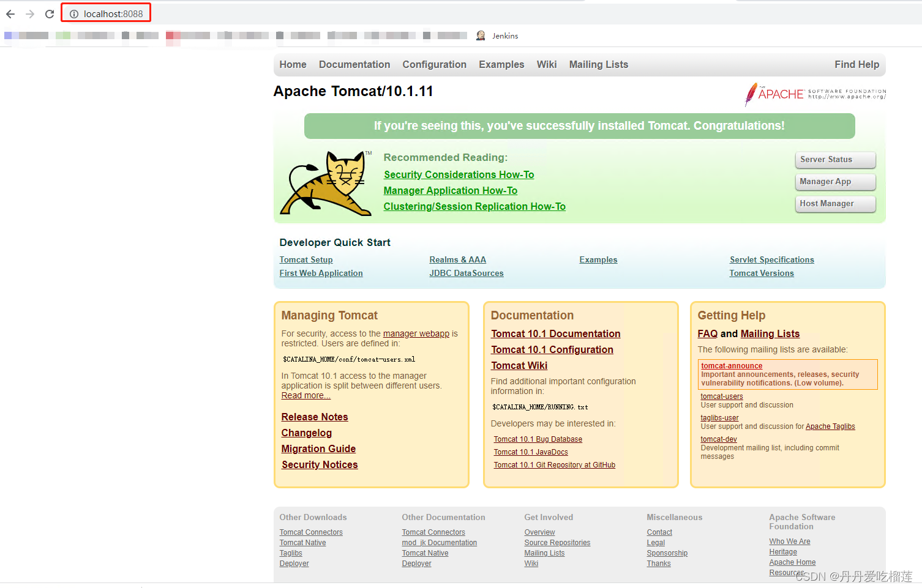Open Tomcat 10.1 Bug Database link
The width and height of the screenshot is (922, 588).
click(x=538, y=439)
